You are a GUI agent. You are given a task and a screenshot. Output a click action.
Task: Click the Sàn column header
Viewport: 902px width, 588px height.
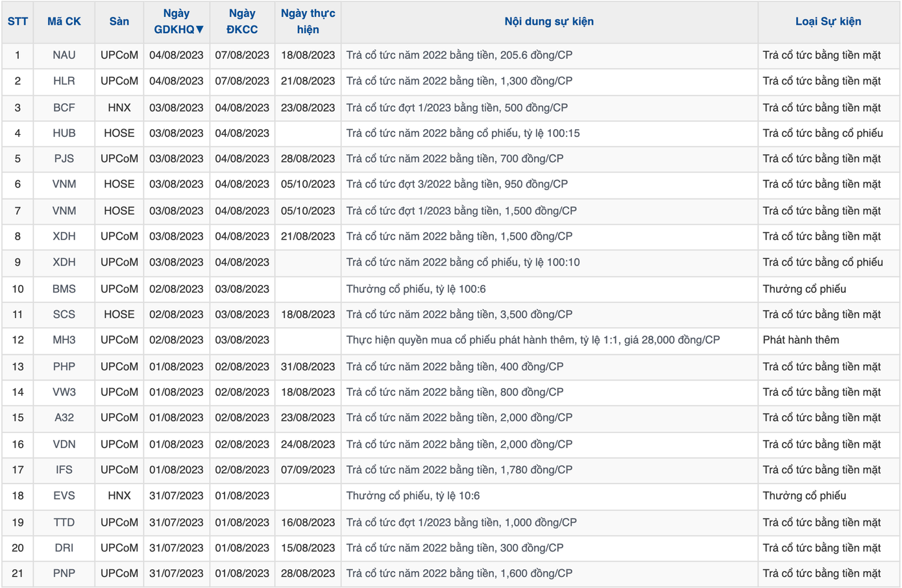(119, 21)
